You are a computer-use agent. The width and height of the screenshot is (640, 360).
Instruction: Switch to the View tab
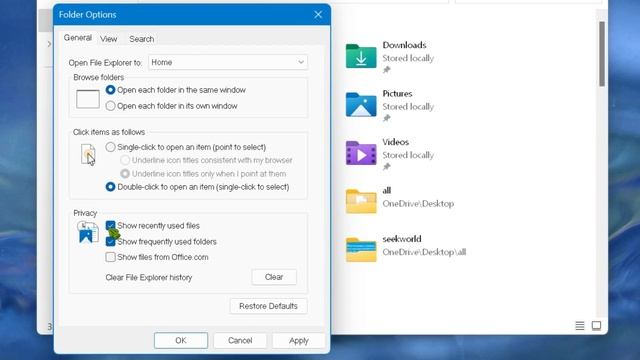(x=109, y=39)
